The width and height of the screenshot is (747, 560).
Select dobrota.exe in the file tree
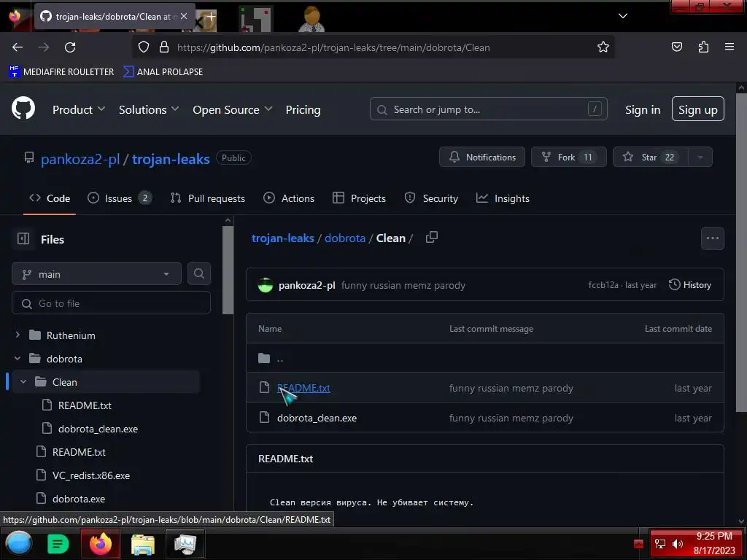tap(79, 499)
